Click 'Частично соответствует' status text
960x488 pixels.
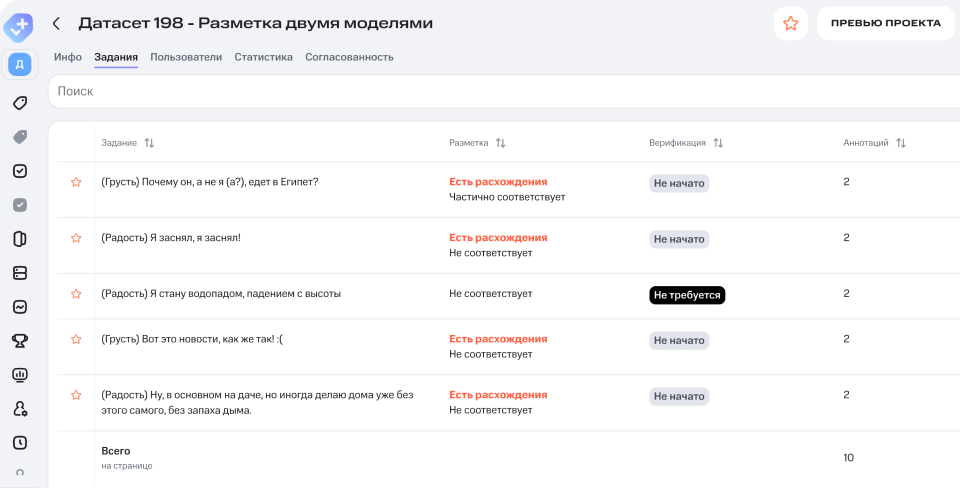click(x=507, y=197)
